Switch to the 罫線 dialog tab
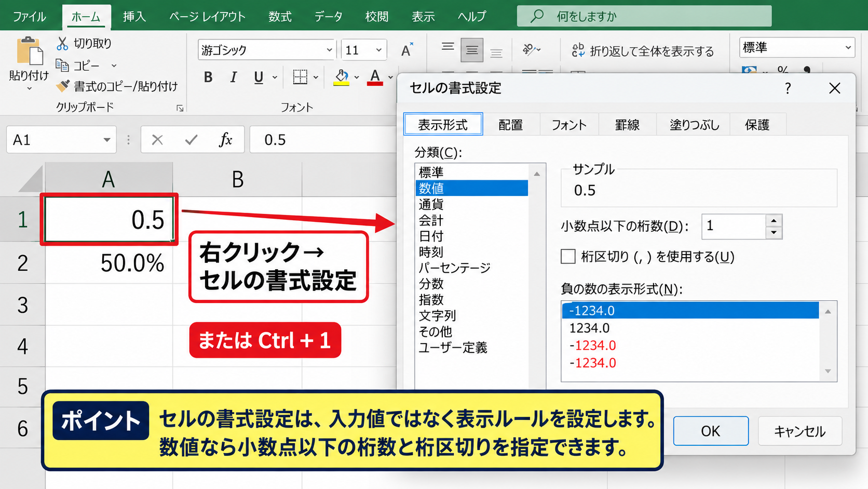Image resolution: width=868 pixels, height=489 pixels. click(627, 125)
